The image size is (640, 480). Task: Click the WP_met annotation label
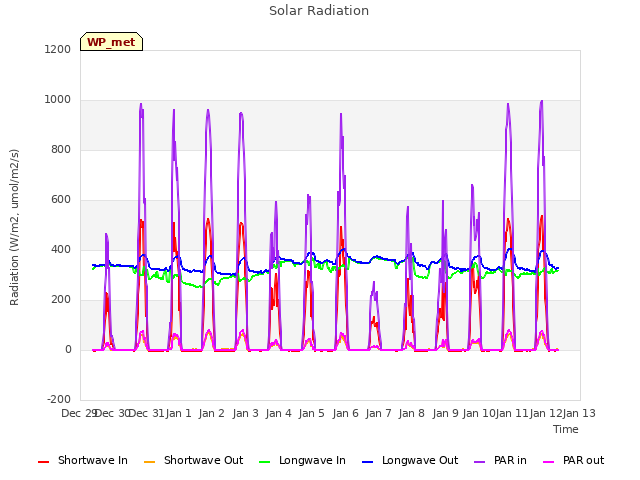[x=111, y=42]
